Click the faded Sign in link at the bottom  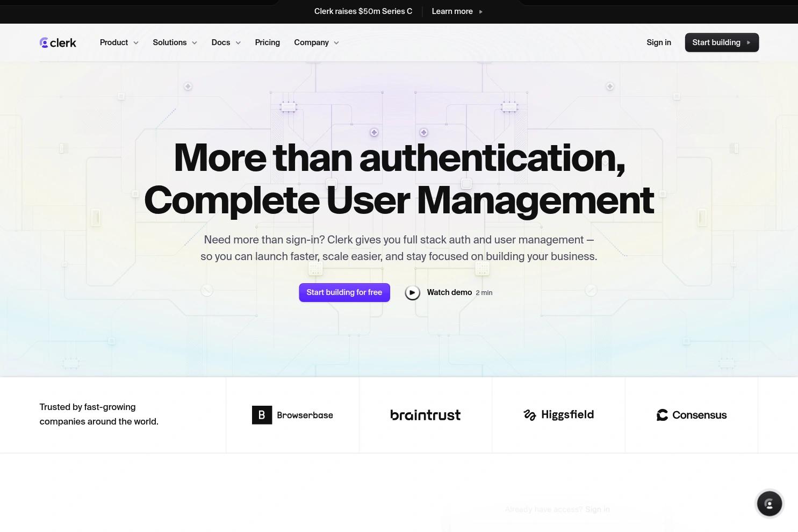click(x=597, y=509)
